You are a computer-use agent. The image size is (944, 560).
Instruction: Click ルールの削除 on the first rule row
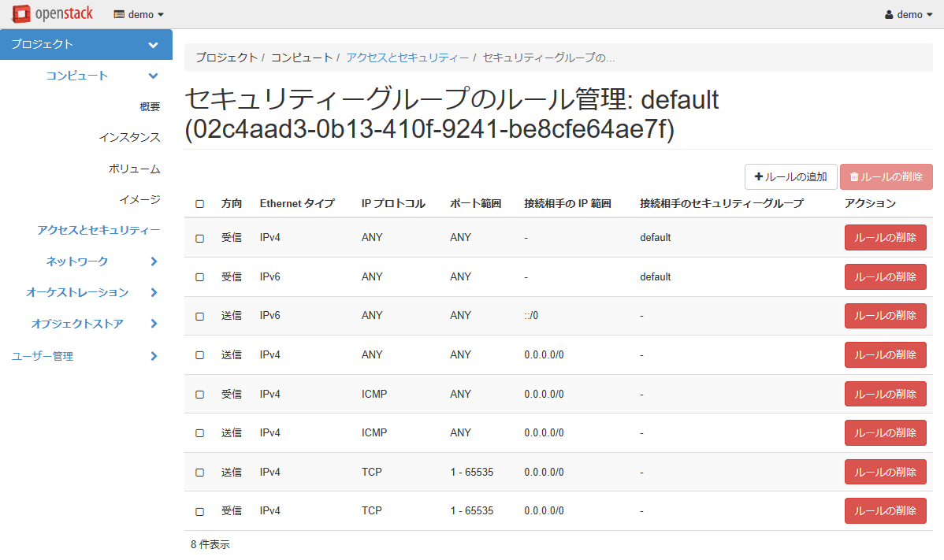point(885,237)
